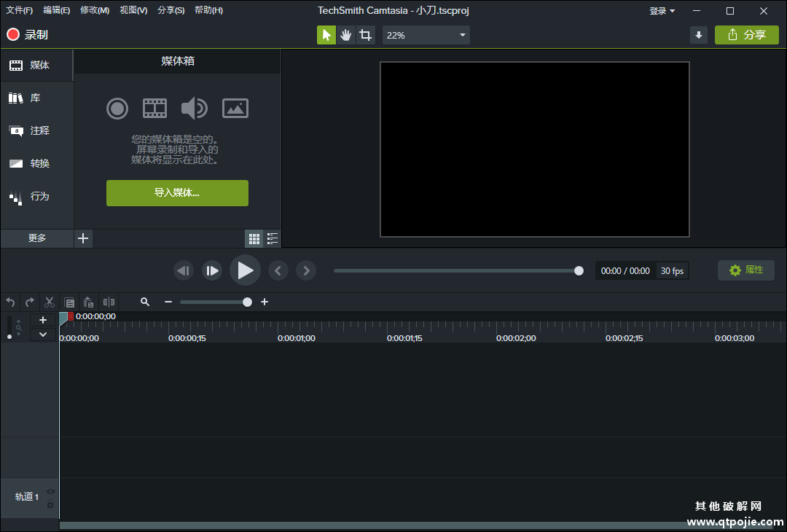Click the Redo arrow in timeline toolbar
Screen dimensions: 787x532
30,302
